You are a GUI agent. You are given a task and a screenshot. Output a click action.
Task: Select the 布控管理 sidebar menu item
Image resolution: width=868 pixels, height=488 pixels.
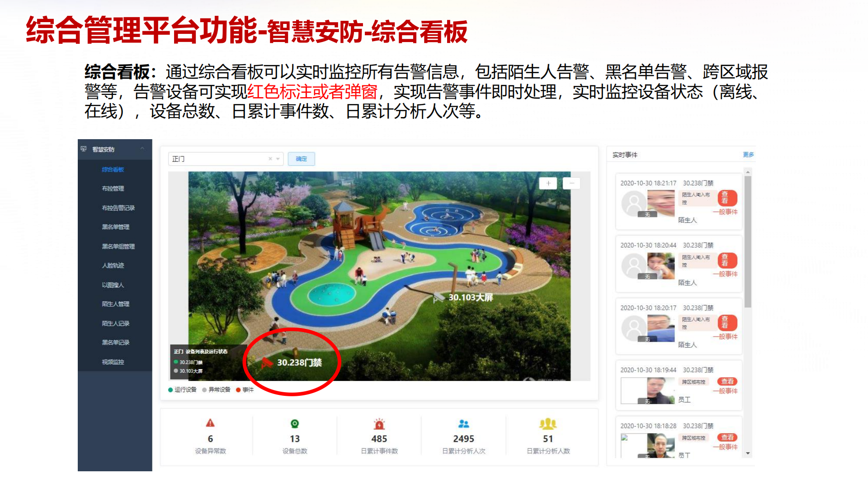113,188
